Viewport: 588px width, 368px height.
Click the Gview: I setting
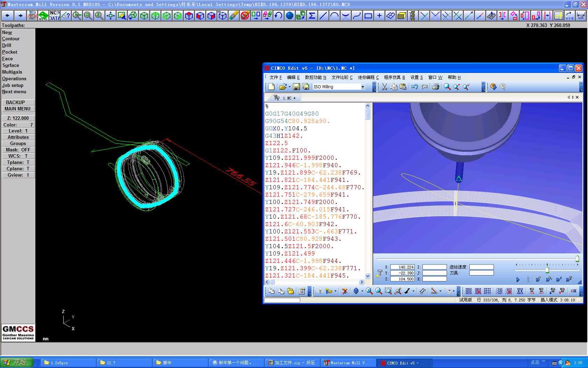[x=18, y=175]
